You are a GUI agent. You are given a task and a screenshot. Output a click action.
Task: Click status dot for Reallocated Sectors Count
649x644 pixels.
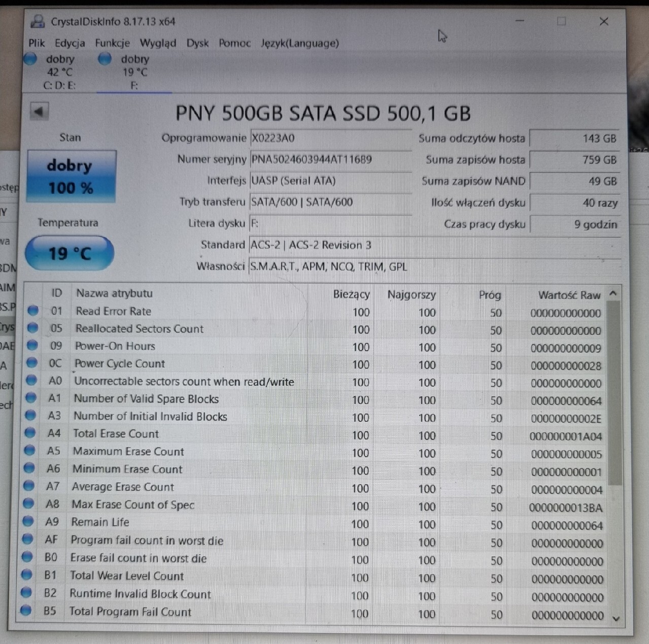(32, 328)
